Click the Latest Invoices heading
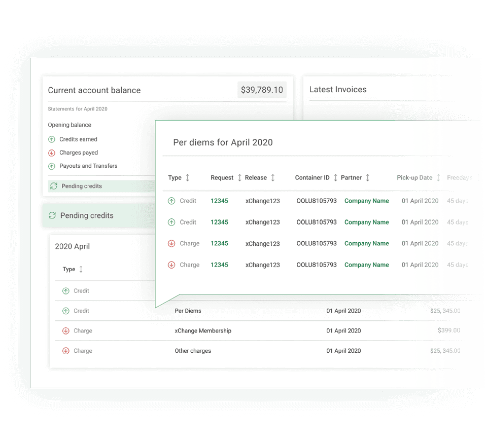Image resolution: width=485 pixels, height=448 pixels. 338,90
